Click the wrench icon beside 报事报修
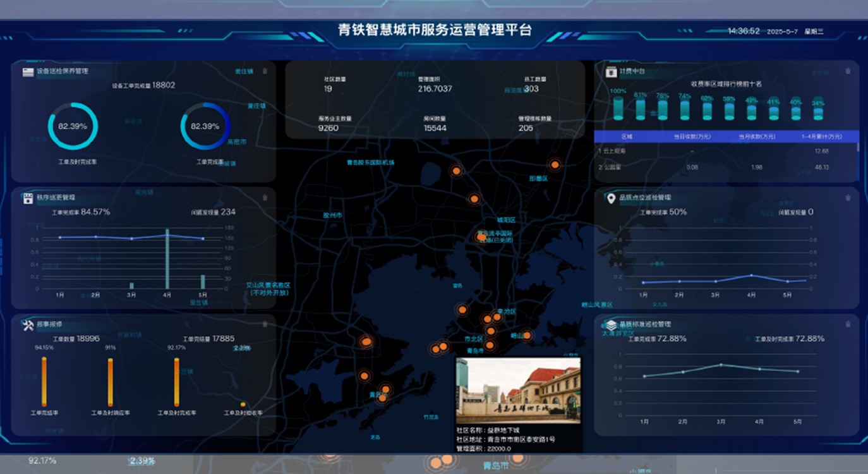 tap(28, 325)
